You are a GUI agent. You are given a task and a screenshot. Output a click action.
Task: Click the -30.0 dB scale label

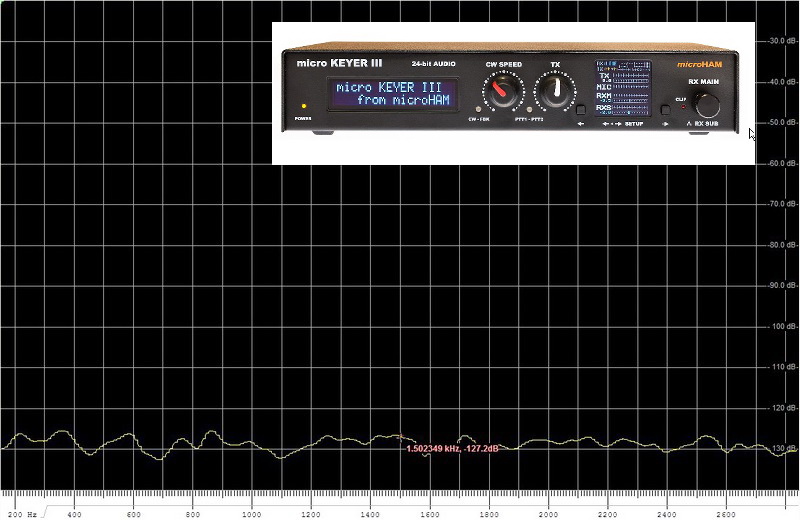click(784, 41)
